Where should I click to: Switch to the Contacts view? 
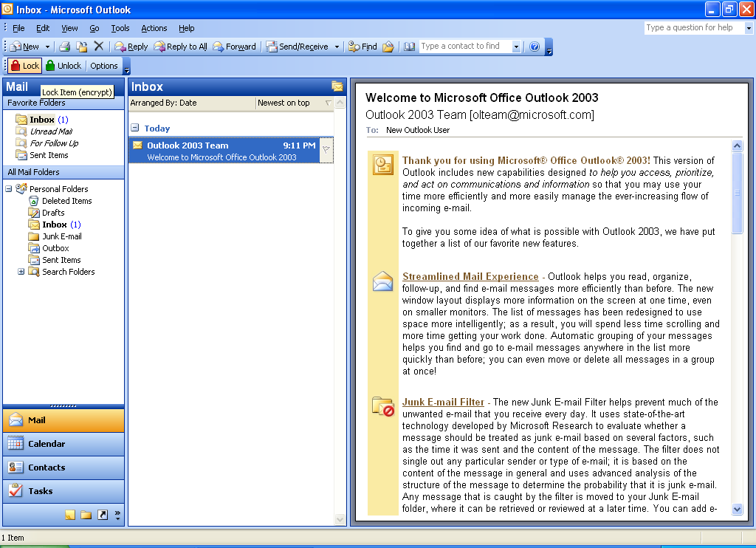63,467
